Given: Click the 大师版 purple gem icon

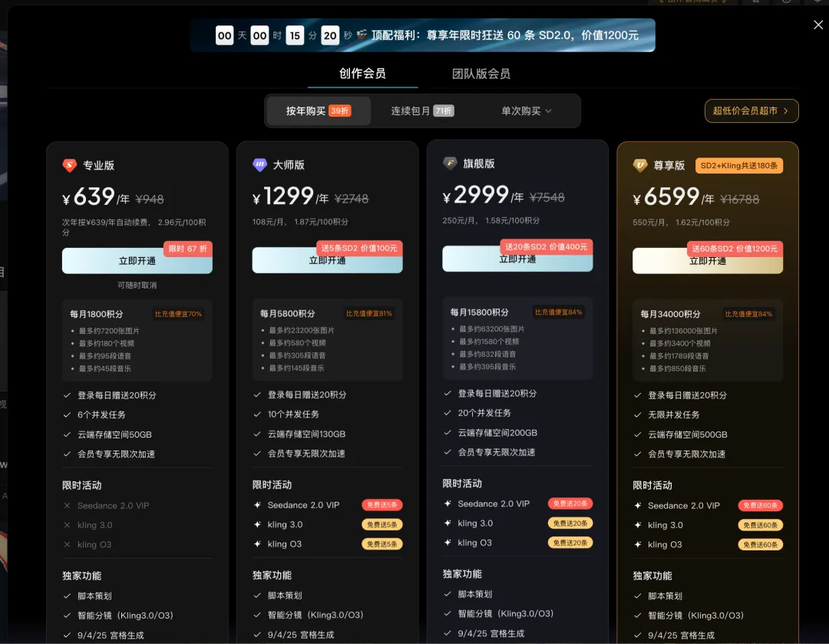Looking at the screenshot, I should click(x=259, y=165).
